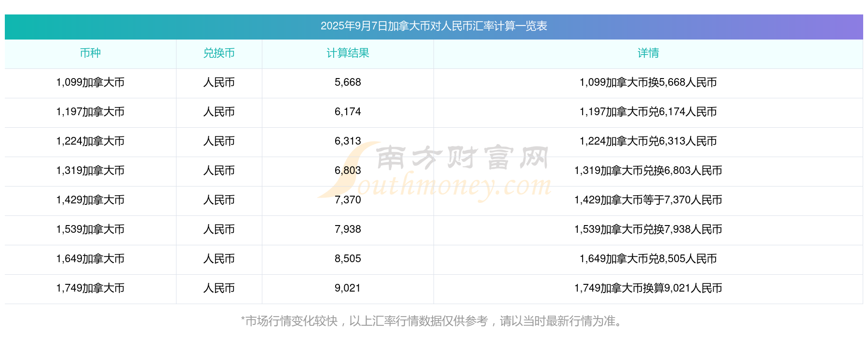Select the result value 5,668
This screenshot has height=347, width=868.
348,82
